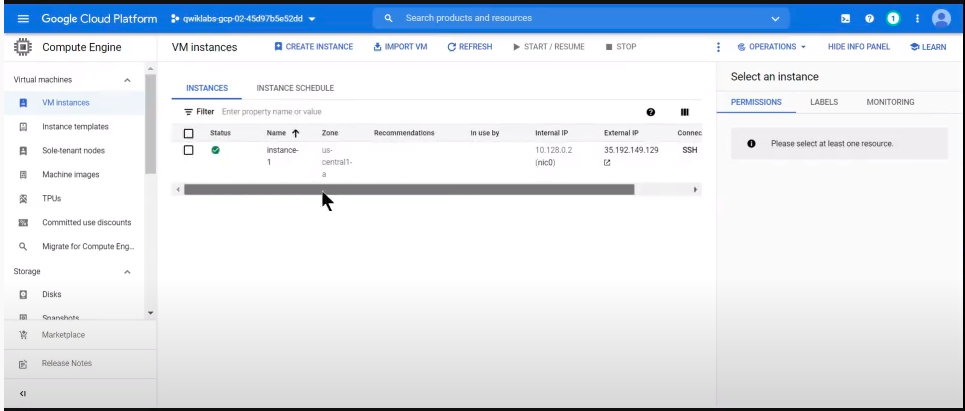Open VM instances more actions kebab

tap(718, 47)
